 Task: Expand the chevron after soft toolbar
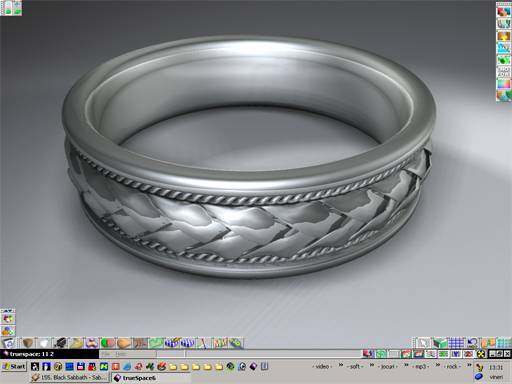(372, 365)
